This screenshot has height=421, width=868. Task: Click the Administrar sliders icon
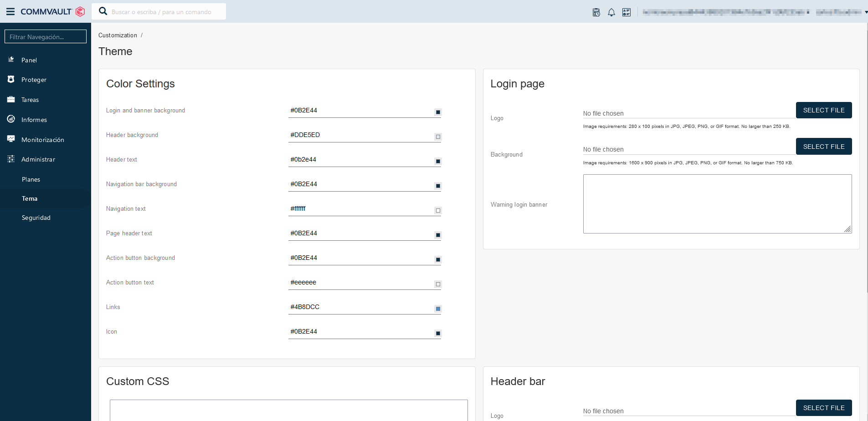pos(11,159)
